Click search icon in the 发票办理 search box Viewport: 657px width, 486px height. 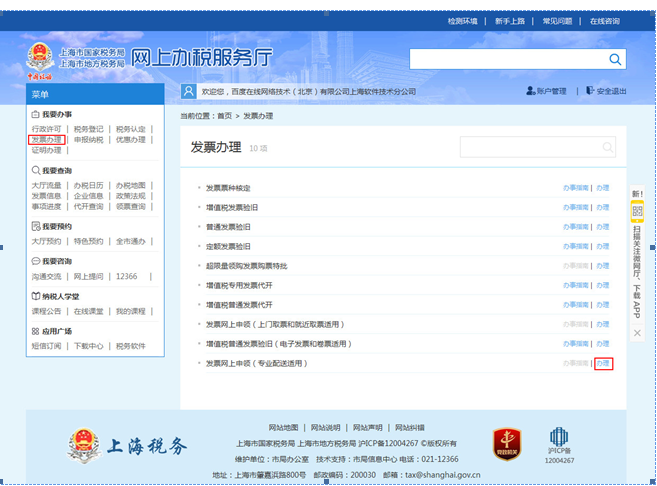click(606, 147)
